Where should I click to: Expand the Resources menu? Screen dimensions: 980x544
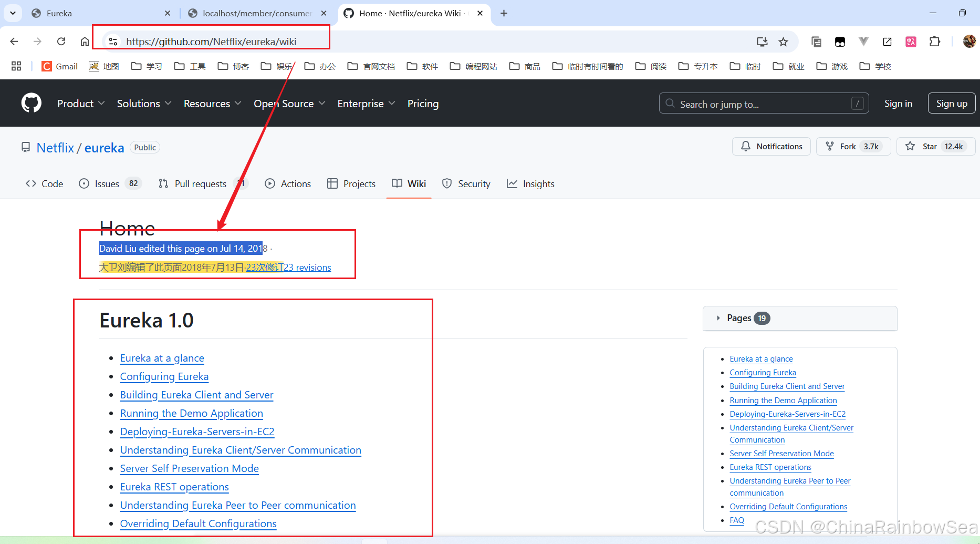pos(212,104)
